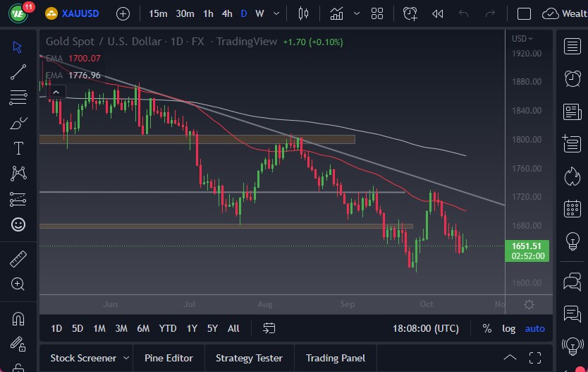Collapse the indicator legend chevron

tap(56, 91)
